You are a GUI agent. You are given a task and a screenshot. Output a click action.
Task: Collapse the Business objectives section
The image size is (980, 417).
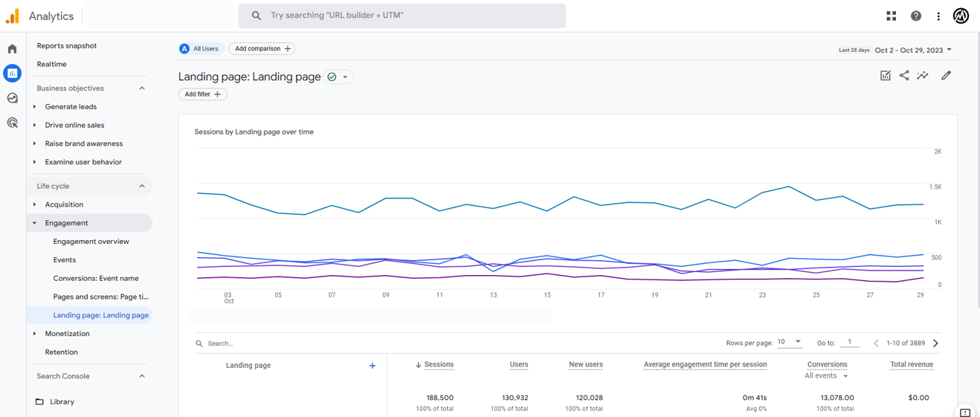pyautogui.click(x=142, y=88)
